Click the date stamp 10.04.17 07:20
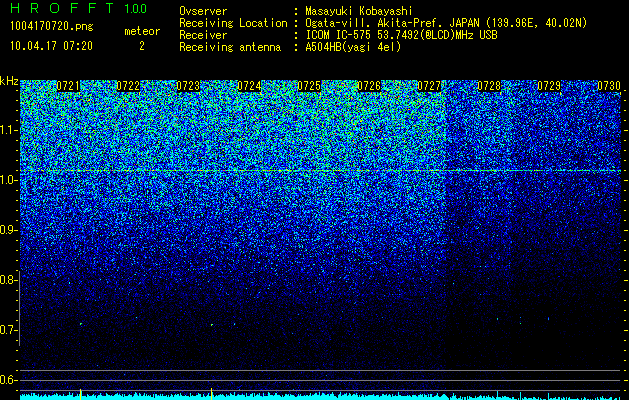This screenshot has width=629, height=400. (x=51, y=46)
